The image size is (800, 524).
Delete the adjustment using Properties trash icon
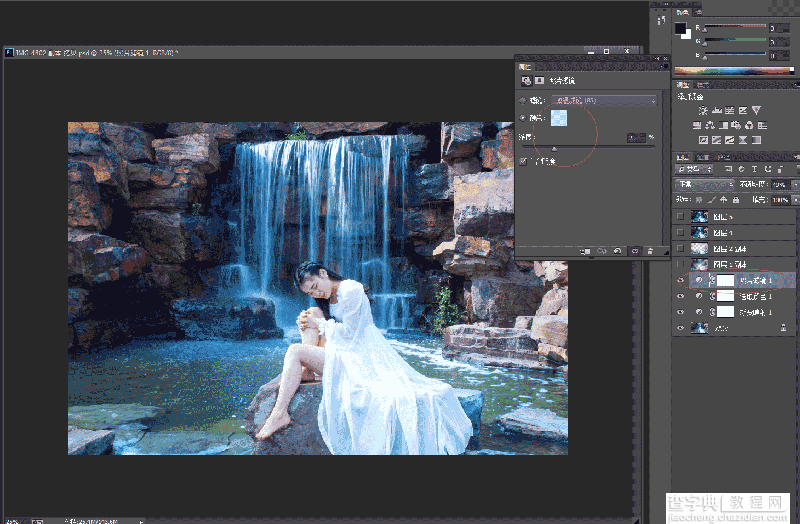[x=650, y=251]
